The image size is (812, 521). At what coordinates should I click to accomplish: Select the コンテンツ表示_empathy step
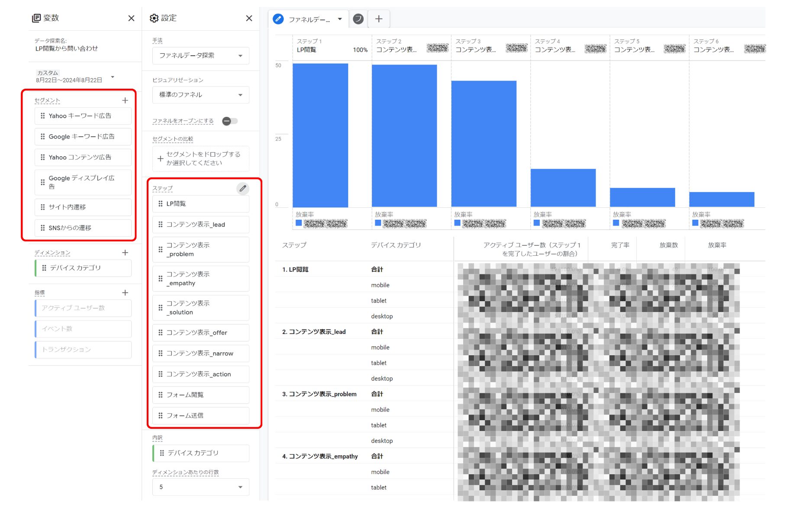pos(201,279)
